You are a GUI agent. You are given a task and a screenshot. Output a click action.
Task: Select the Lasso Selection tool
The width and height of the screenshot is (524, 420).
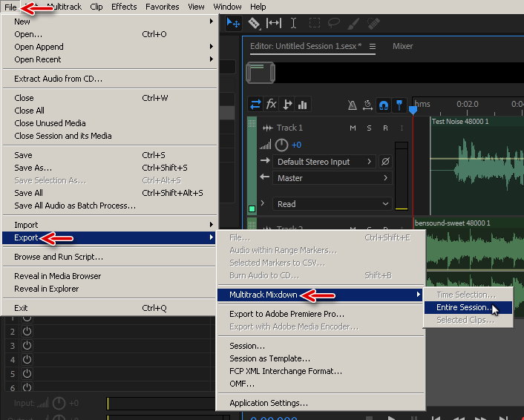(333, 23)
